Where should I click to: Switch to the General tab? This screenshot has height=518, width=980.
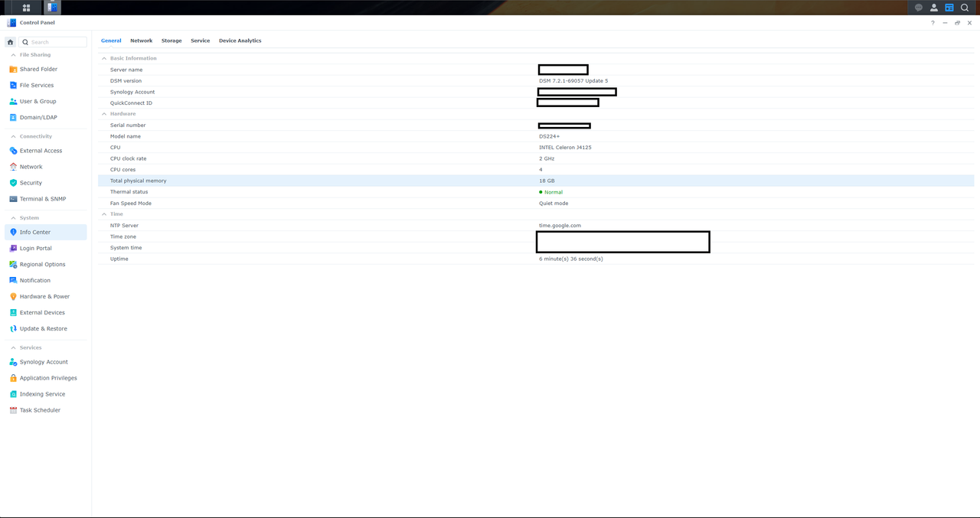click(111, 41)
